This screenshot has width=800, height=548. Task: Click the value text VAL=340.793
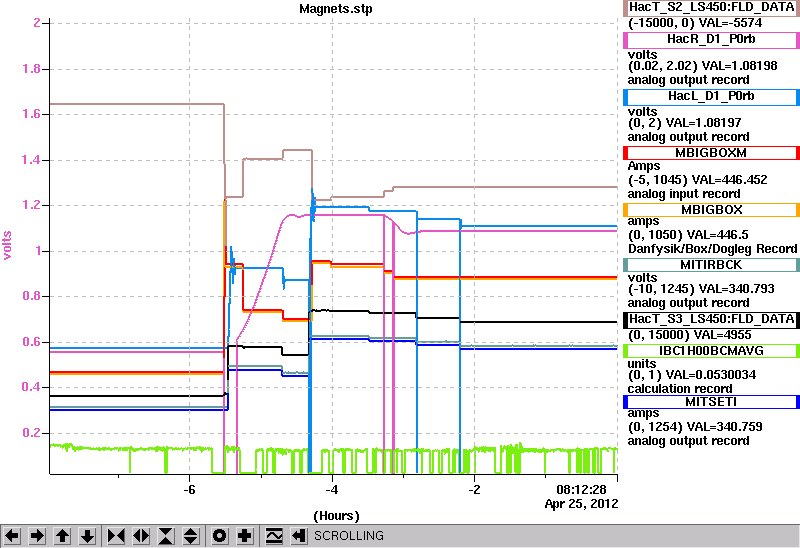point(737,289)
